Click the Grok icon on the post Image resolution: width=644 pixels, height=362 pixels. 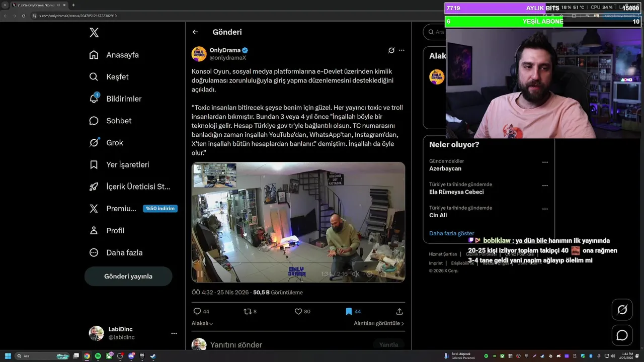[x=391, y=50]
